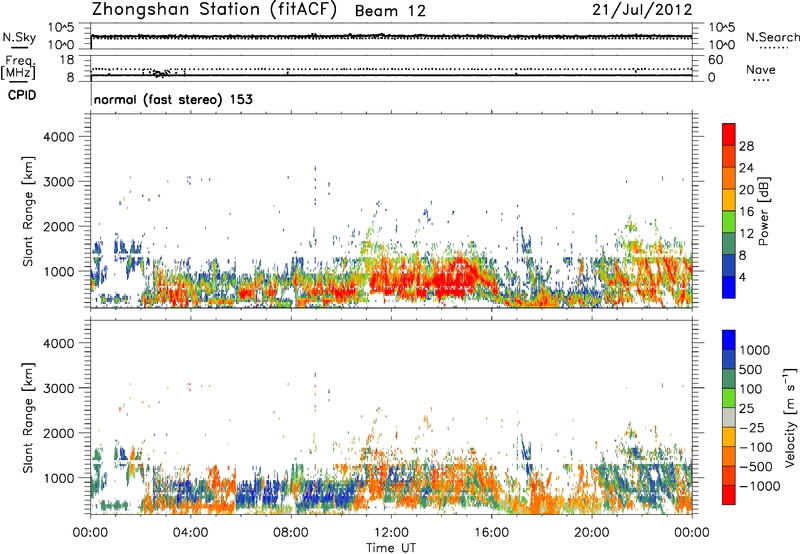This screenshot has height=554, width=800.
Task: Select the 'Beam 12' label
Action: (x=390, y=11)
